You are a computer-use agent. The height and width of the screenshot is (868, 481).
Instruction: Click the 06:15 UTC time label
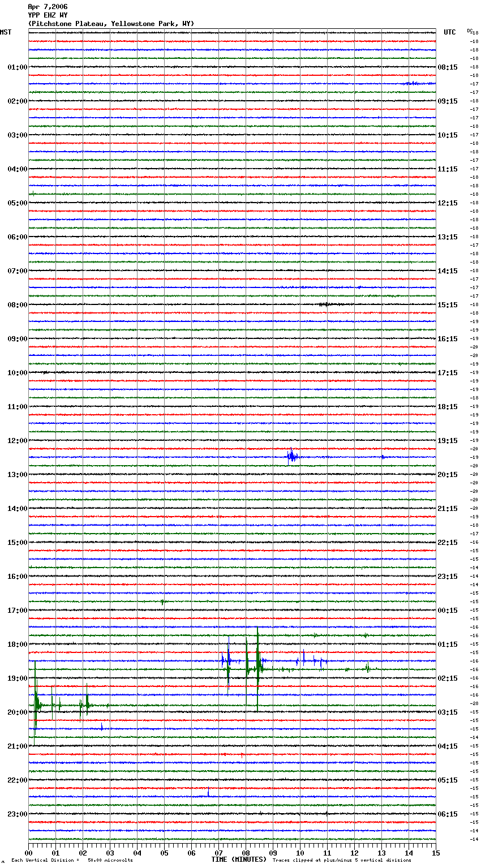pos(448,814)
